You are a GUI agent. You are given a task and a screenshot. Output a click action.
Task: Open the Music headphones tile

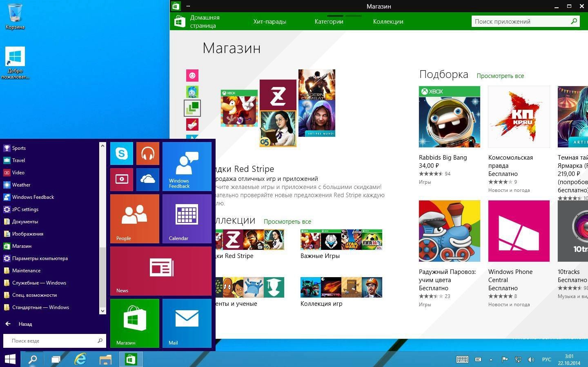147,153
